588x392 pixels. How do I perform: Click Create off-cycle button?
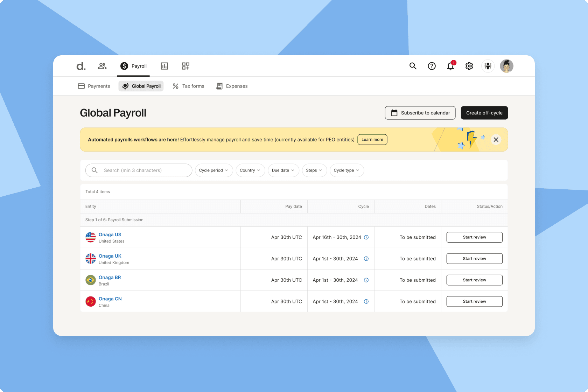484,113
